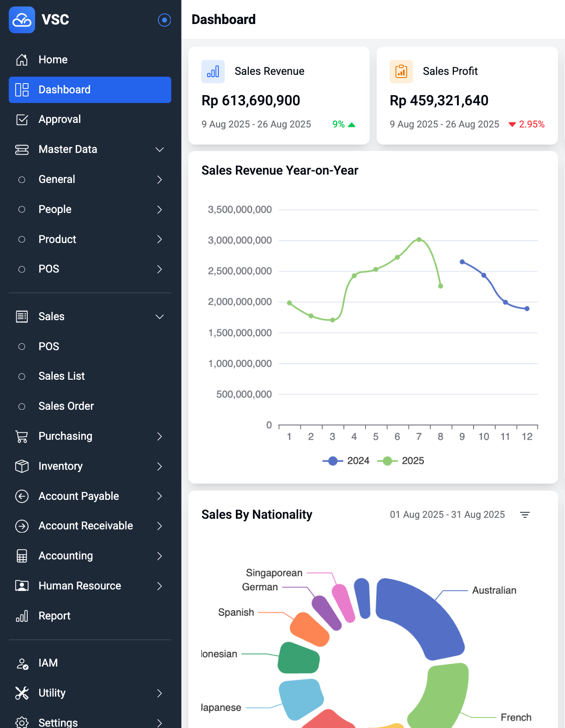Click the green 9% increase indicator
Image resolution: width=565 pixels, height=728 pixels.
pos(344,124)
